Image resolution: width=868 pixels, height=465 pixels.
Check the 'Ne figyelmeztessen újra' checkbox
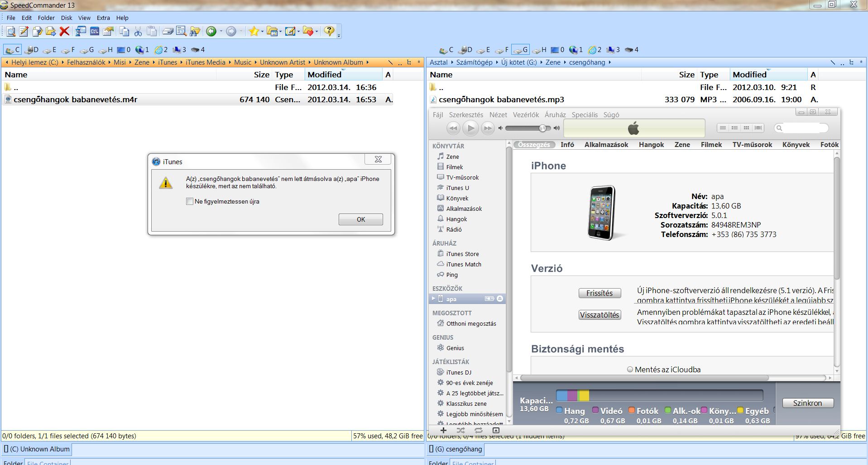coord(190,201)
